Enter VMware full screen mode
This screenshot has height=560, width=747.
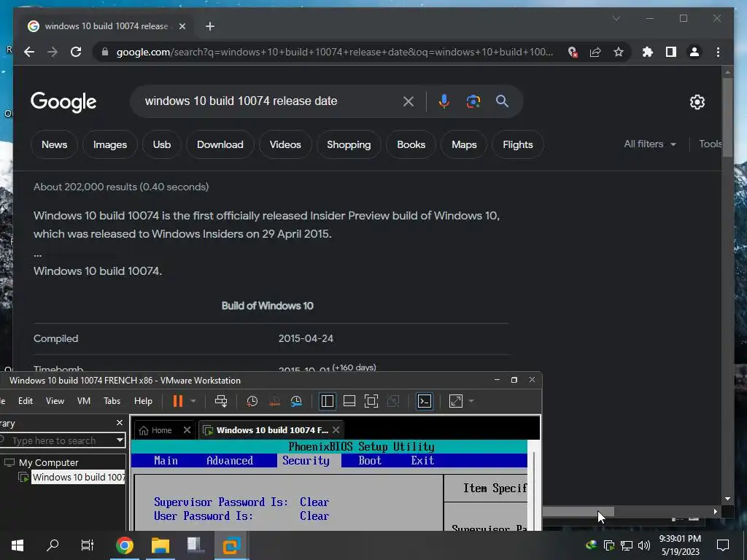click(371, 401)
